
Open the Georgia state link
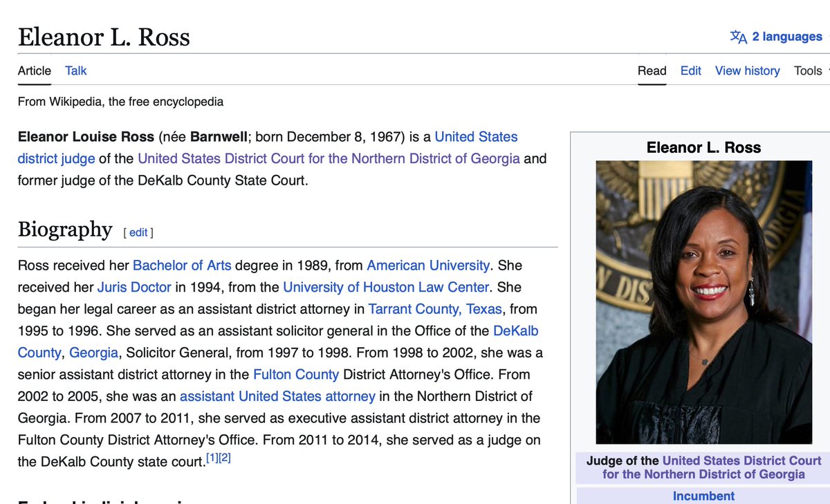pos(93,353)
